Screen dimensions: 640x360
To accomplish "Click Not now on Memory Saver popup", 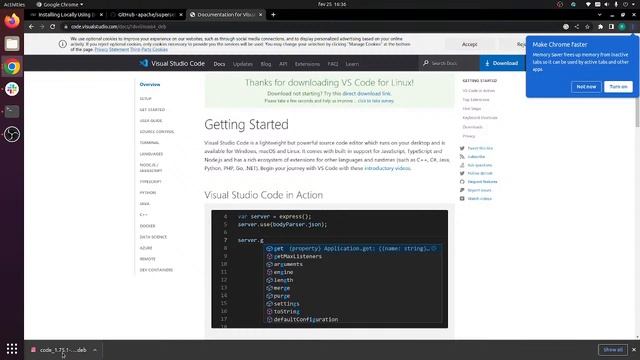I will pos(586,87).
